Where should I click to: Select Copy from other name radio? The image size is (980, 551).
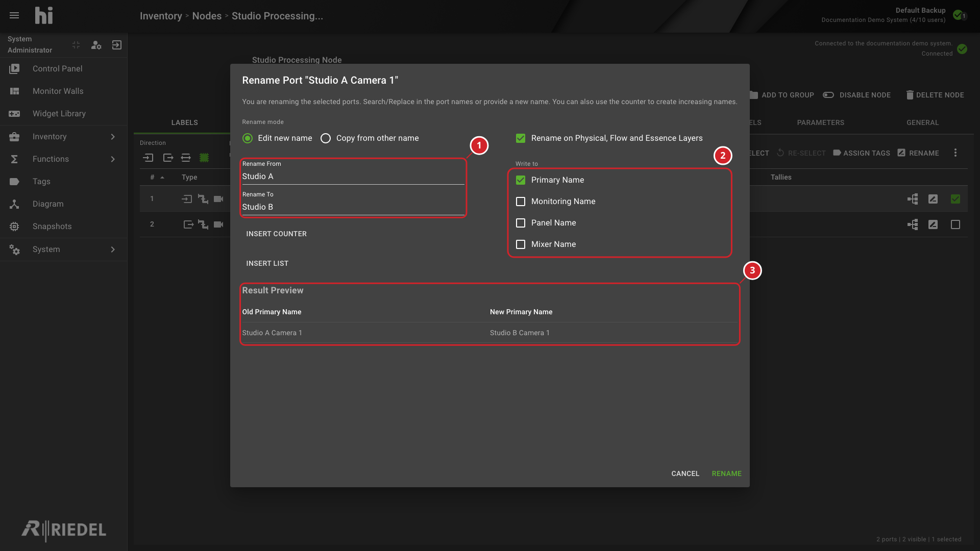coord(326,138)
